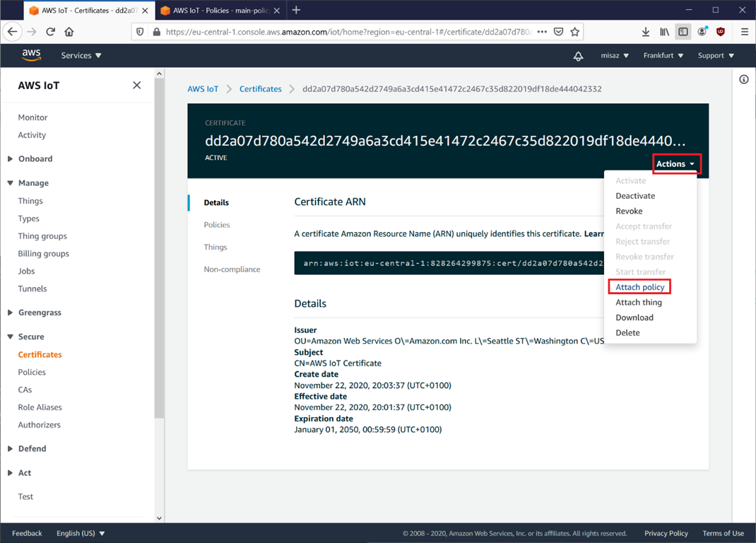Click the Feedback footer link
Screen dimensions: 756x543
pos(27,533)
